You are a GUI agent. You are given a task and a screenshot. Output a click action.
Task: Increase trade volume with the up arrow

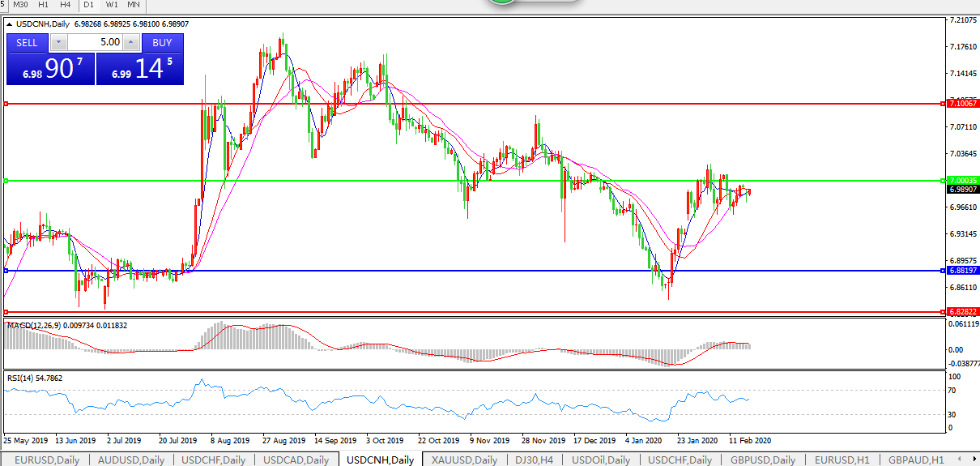coord(131,42)
